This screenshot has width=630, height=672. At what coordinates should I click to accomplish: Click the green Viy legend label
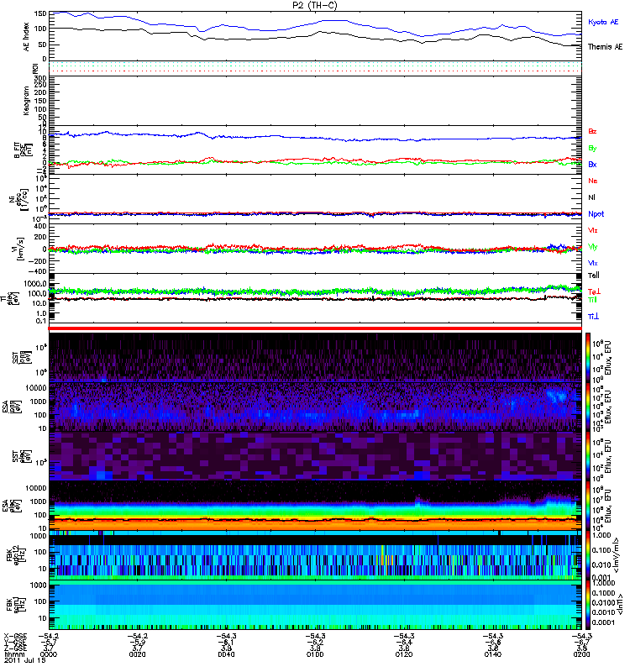(x=592, y=247)
